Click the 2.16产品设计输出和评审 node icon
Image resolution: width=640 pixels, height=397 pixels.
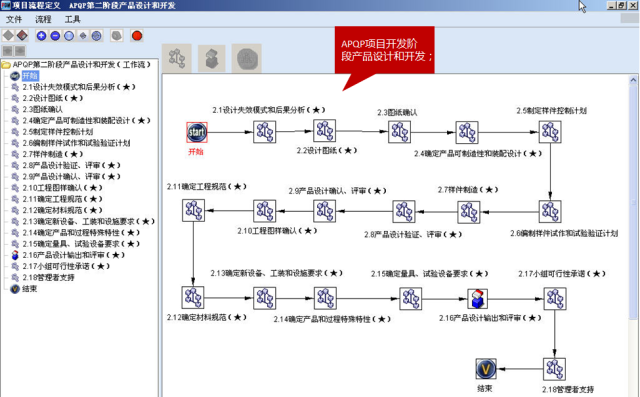(477, 299)
